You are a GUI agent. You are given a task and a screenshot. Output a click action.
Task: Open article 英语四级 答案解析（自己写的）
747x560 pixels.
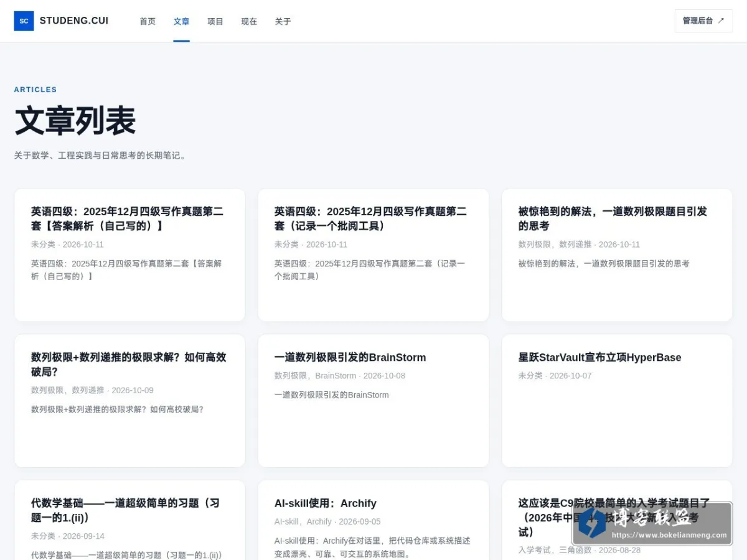127,218
